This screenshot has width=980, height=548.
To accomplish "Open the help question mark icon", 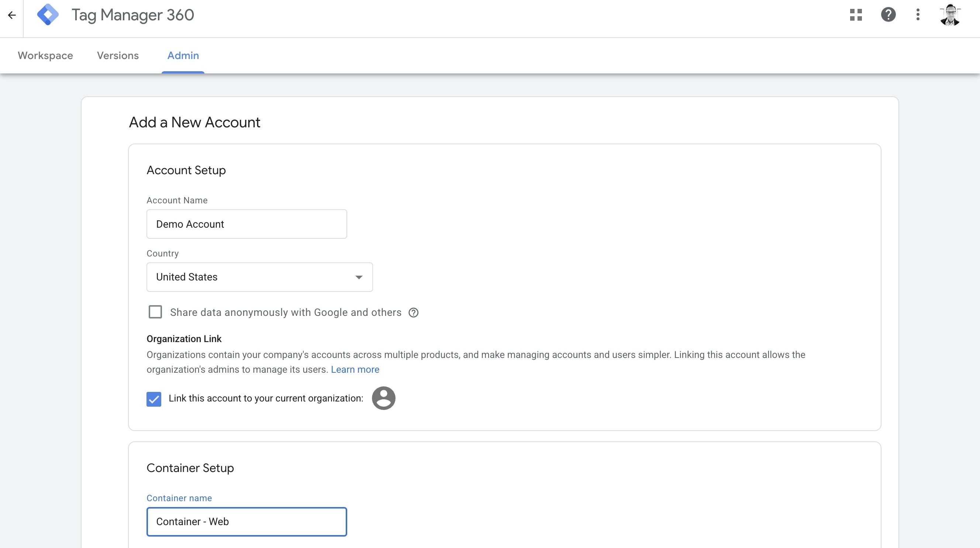I will pyautogui.click(x=888, y=15).
